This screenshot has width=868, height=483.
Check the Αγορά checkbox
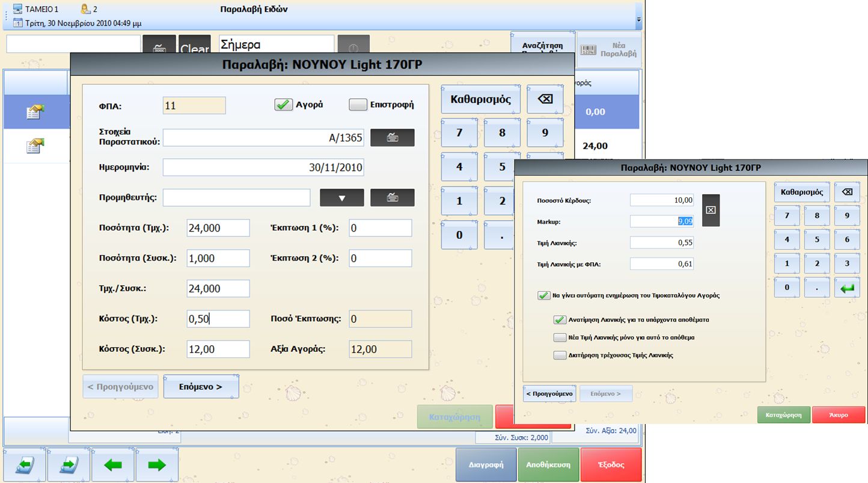click(x=284, y=104)
